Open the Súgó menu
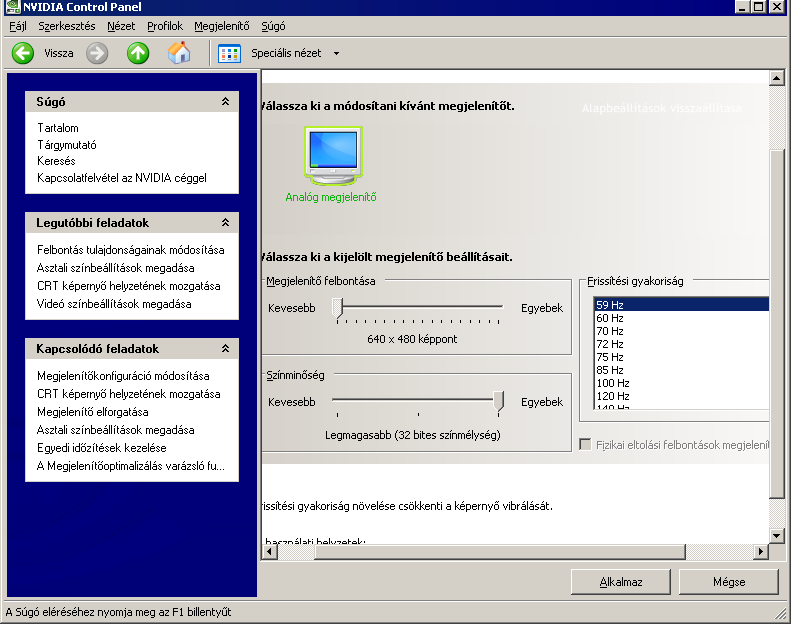Viewport: 791px width, 624px height. [x=273, y=26]
